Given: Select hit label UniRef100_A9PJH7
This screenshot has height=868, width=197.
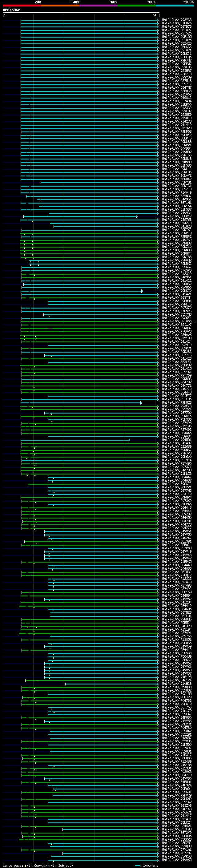Looking at the screenshot, I should click(x=176, y=60).
